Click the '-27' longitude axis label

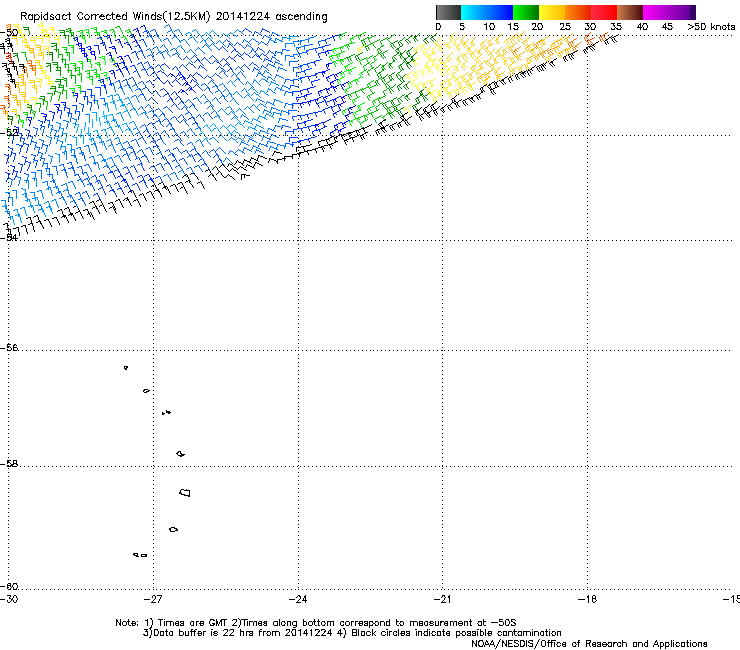click(x=153, y=599)
